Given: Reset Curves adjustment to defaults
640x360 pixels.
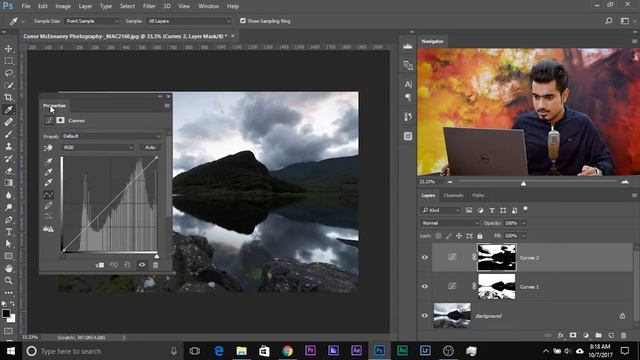Looking at the screenshot, I should (127, 265).
